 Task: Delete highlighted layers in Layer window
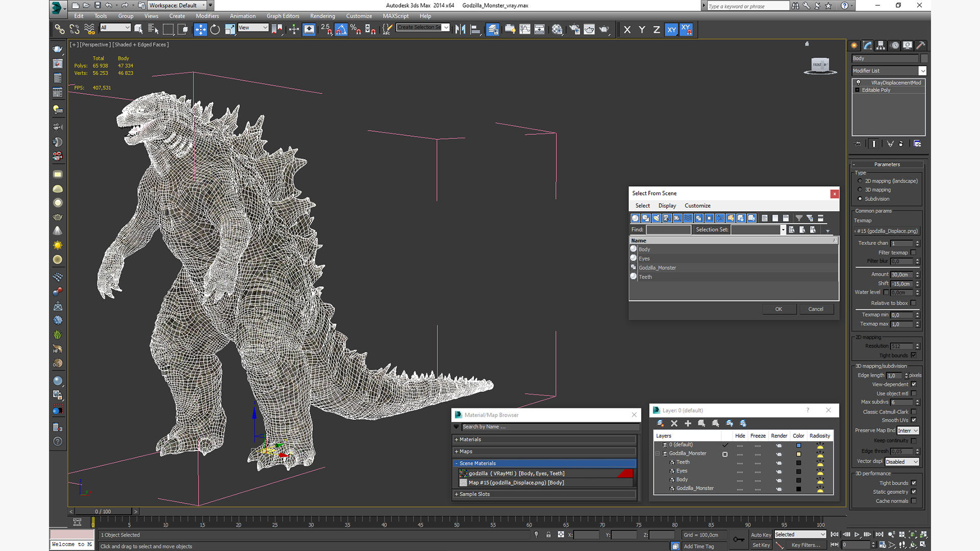[674, 423]
